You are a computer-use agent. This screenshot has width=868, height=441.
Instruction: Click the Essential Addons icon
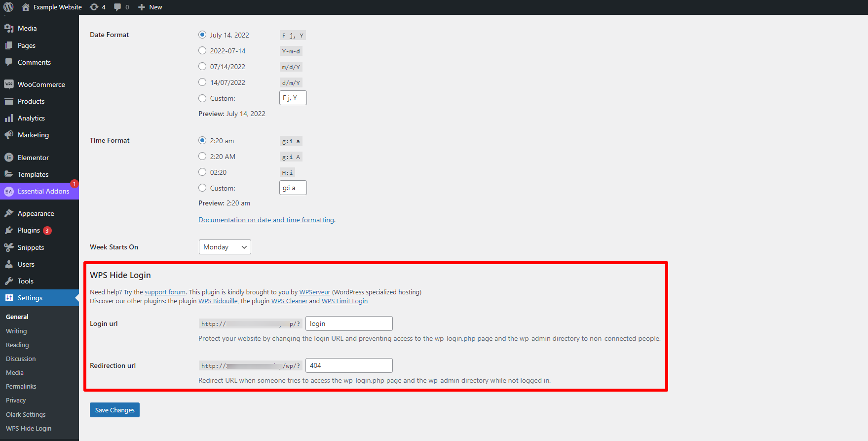coord(9,191)
